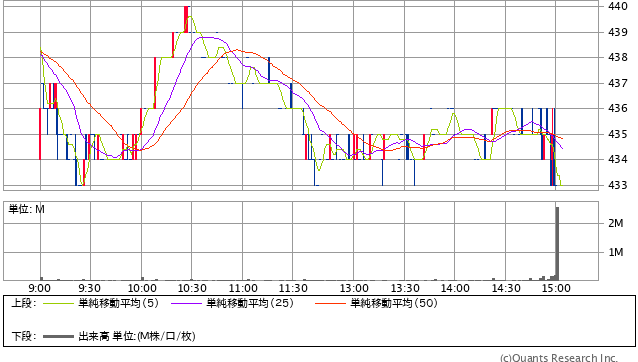Click the 2M volume axis label
The height and width of the screenshot is (362, 638).
[616, 223]
